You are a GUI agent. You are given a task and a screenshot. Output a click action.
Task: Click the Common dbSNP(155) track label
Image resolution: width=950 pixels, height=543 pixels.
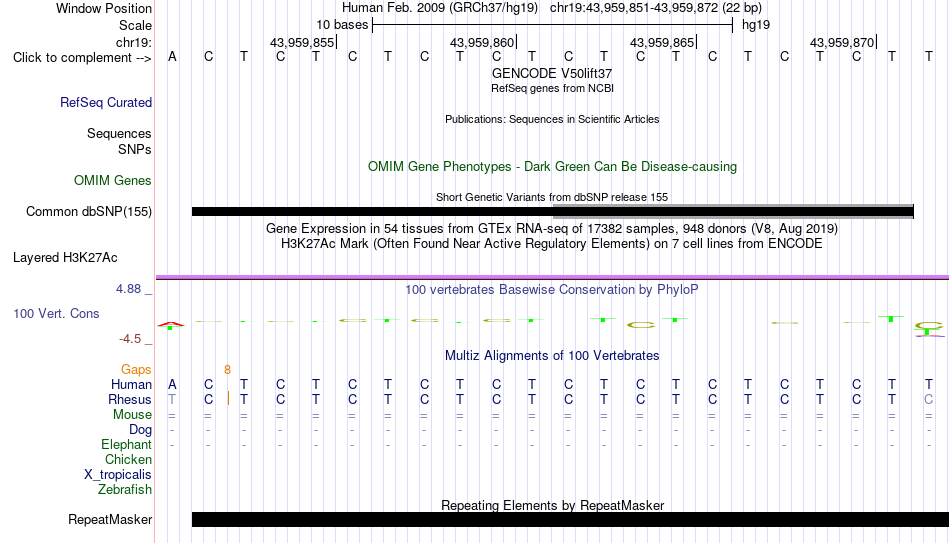click(x=89, y=212)
